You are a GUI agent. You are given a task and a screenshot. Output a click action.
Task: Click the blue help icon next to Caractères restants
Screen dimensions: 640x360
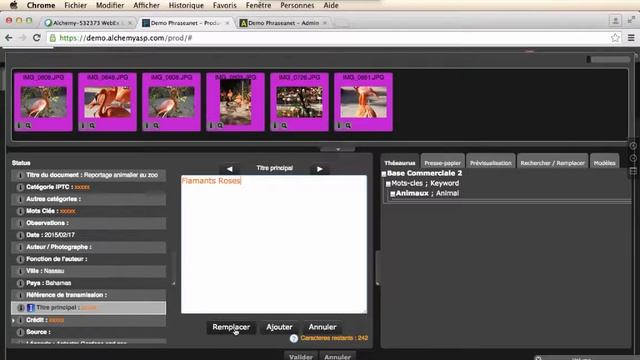pos(293,338)
